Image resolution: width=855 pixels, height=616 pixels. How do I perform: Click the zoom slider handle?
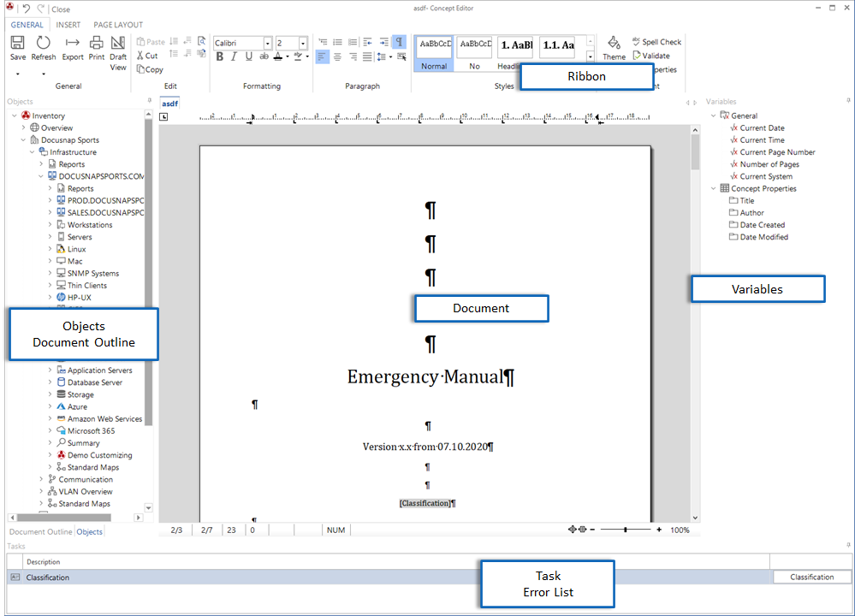626,530
